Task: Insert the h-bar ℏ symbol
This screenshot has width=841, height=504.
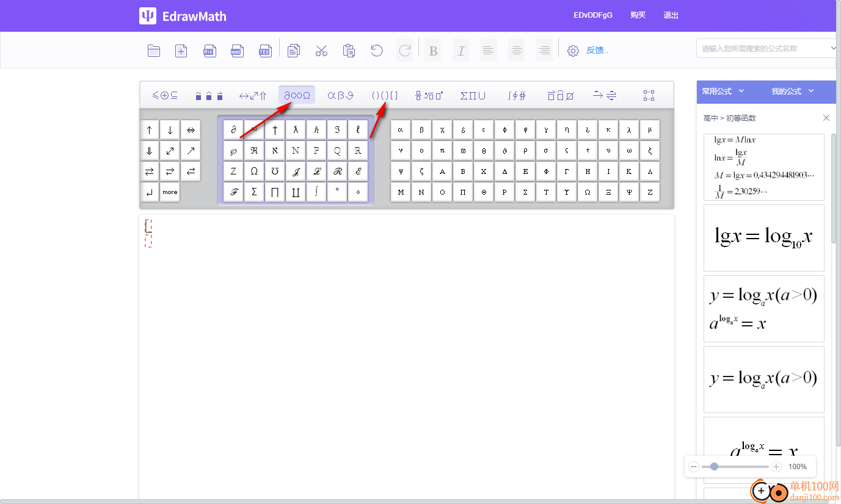Action: [x=316, y=129]
